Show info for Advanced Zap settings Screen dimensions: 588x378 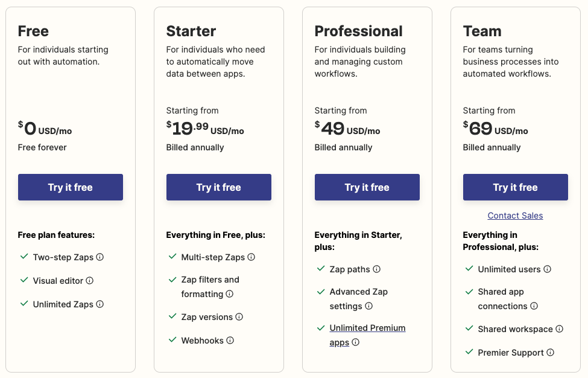tap(369, 306)
